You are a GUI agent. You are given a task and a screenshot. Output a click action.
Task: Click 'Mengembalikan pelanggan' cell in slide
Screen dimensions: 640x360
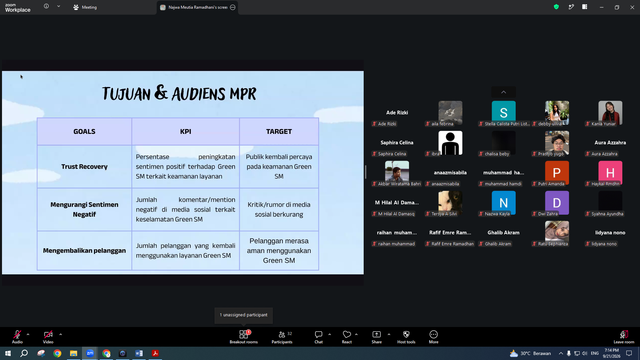84,251
